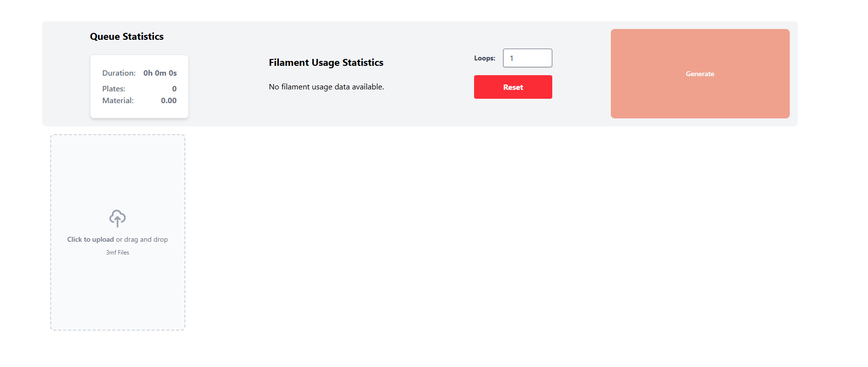Click the Queue Statistics heading
Screen dimensions: 868x367
[x=127, y=36]
